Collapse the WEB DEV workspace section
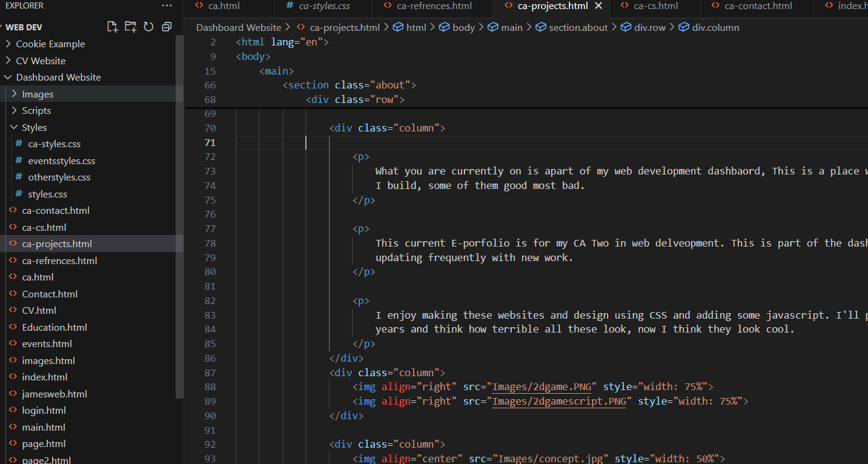Image resolution: width=868 pixels, height=464 pixels. tap(4, 27)
